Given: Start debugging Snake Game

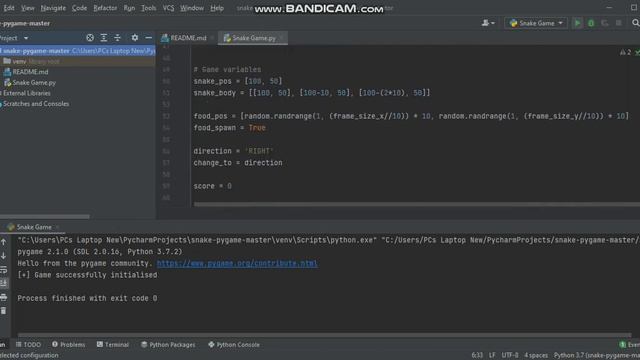Looking at the screenshot, I should click(591, 23).
